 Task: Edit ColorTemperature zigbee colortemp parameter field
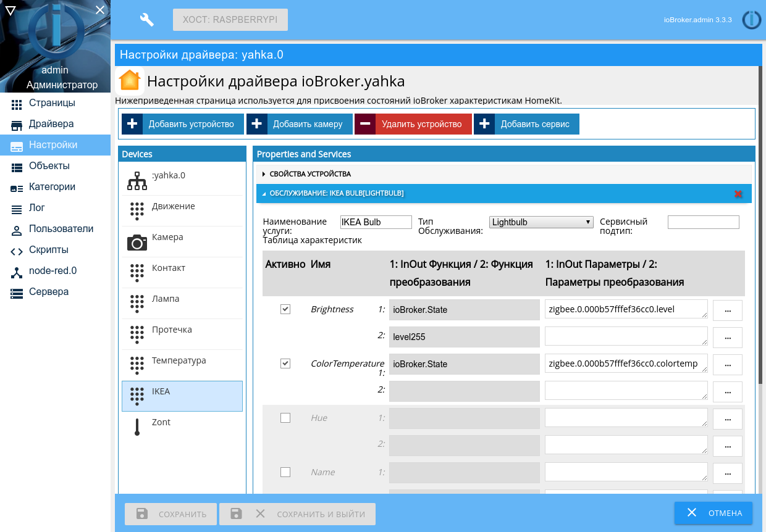626,364
